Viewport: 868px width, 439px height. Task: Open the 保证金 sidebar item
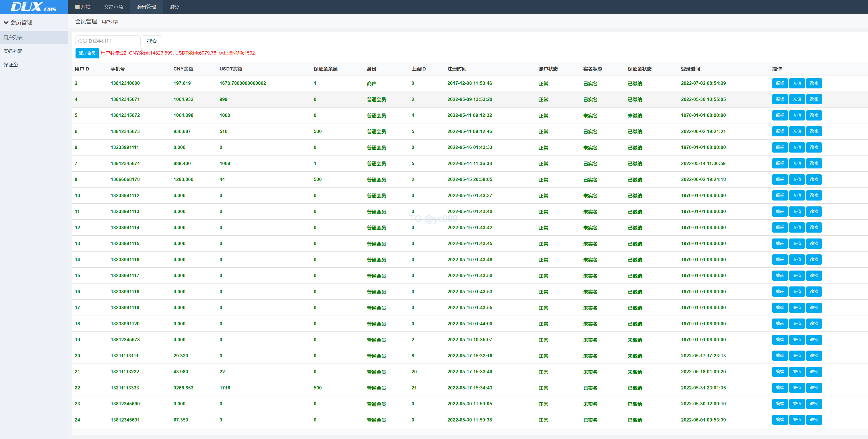pos(10,65)
